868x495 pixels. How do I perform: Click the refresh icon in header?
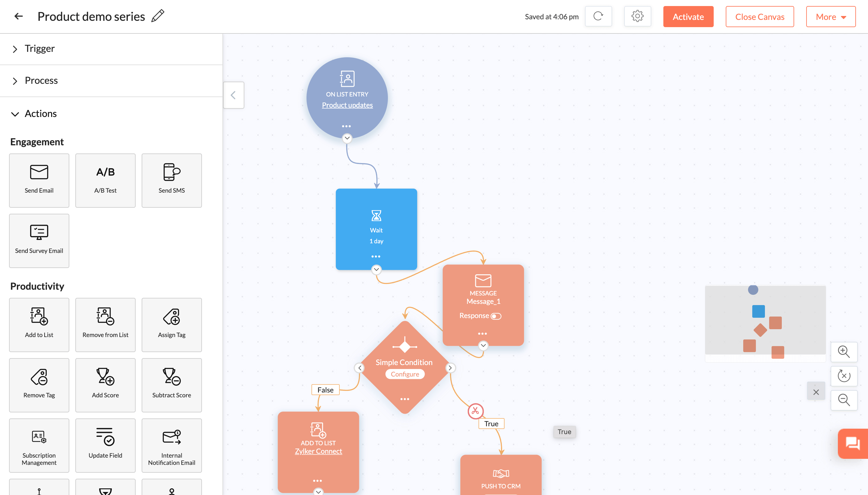click(x=598, y=16)
